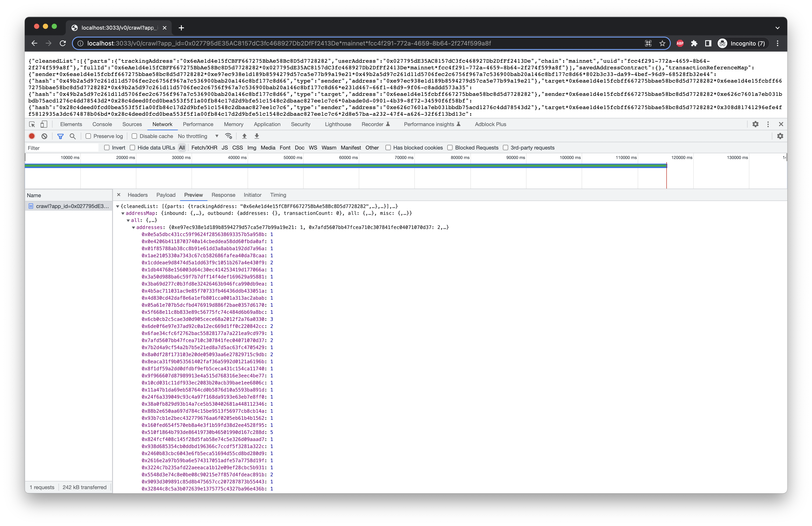812x526 pixels.
Task: Collapse the all node in preview
Action: tap(128, 221)
